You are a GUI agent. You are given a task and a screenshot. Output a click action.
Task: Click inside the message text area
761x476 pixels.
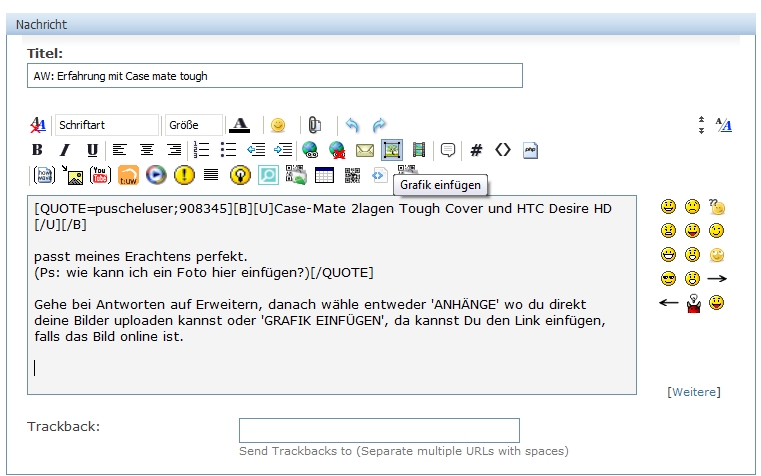[x=332, y=295]
